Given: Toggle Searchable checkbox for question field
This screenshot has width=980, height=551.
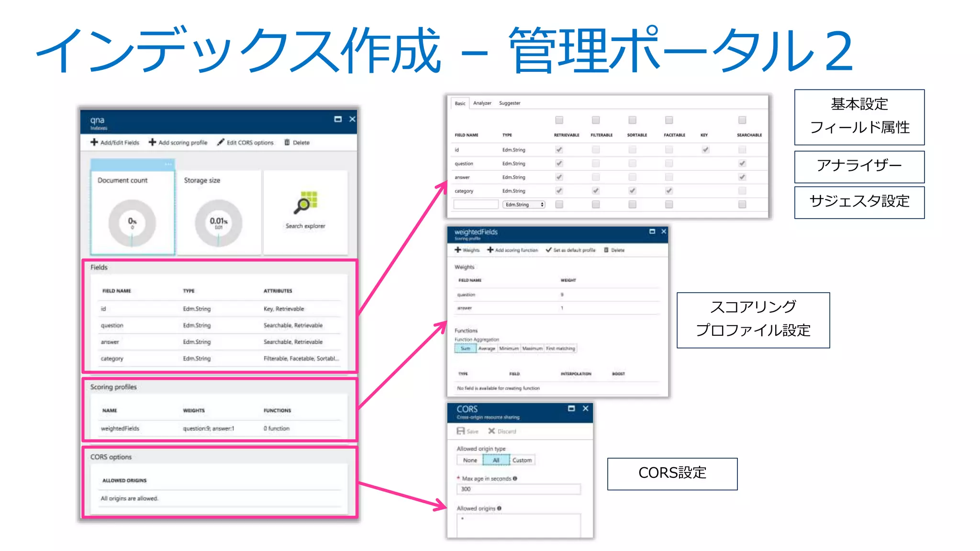Looking at the screenshot, I should point(742,164).
